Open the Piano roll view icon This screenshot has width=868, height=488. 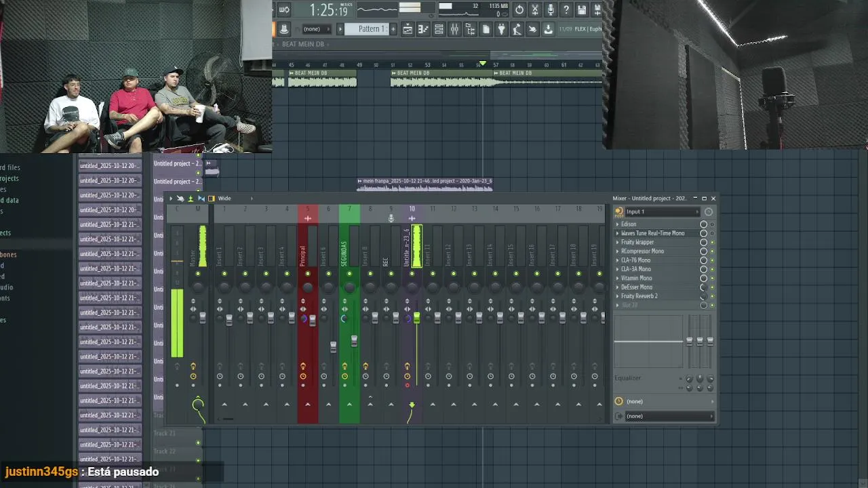(423, 29)
